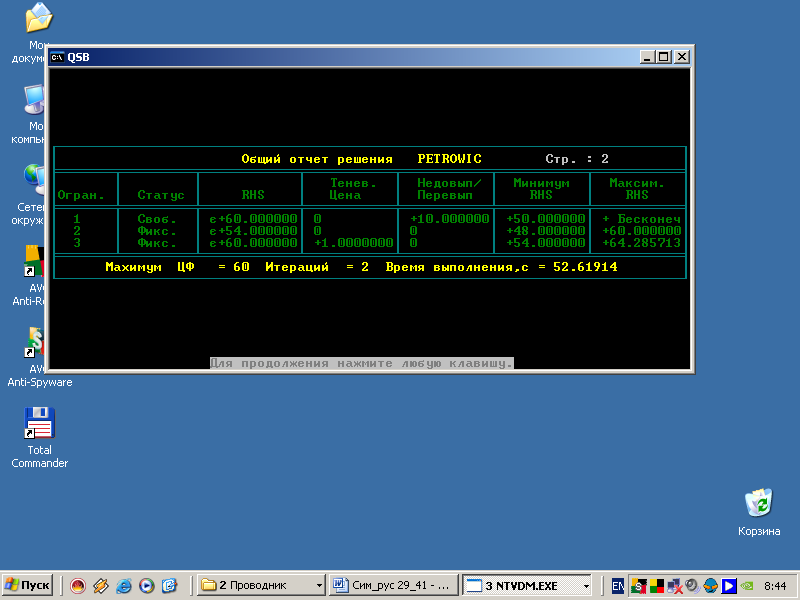This screenshot has height=600, width=800.
Task: Click the blue play arrow tray icon
Action: 728,586
